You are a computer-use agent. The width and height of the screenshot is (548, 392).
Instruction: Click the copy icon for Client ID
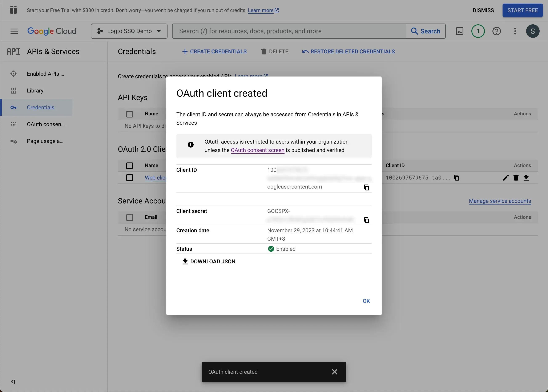point(366,187)
